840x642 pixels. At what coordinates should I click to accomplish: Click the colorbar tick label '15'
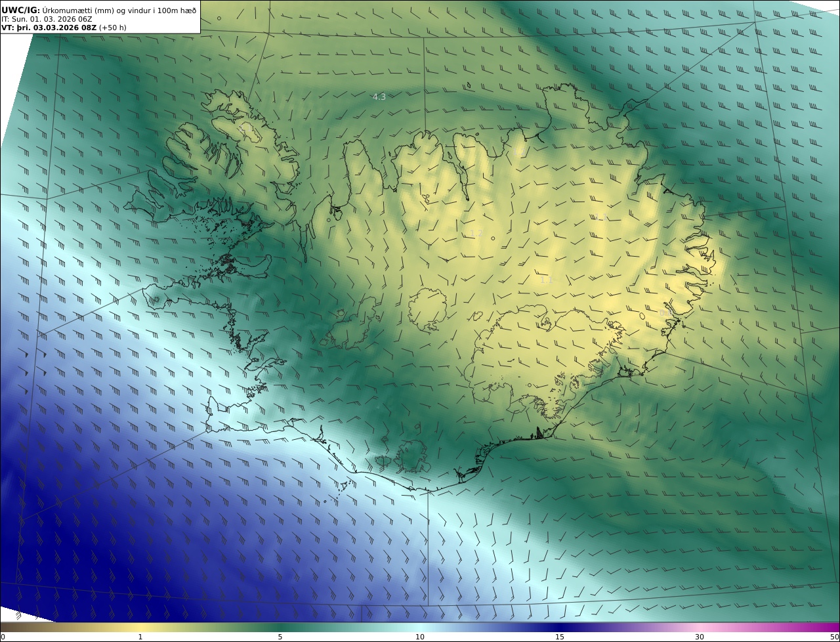(x=560, y=637)
